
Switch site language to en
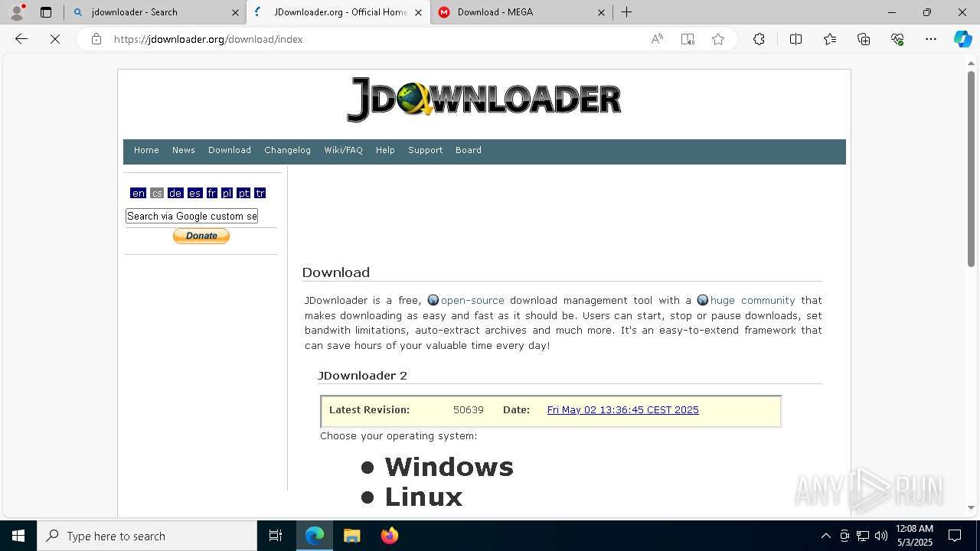pos(139,193)
